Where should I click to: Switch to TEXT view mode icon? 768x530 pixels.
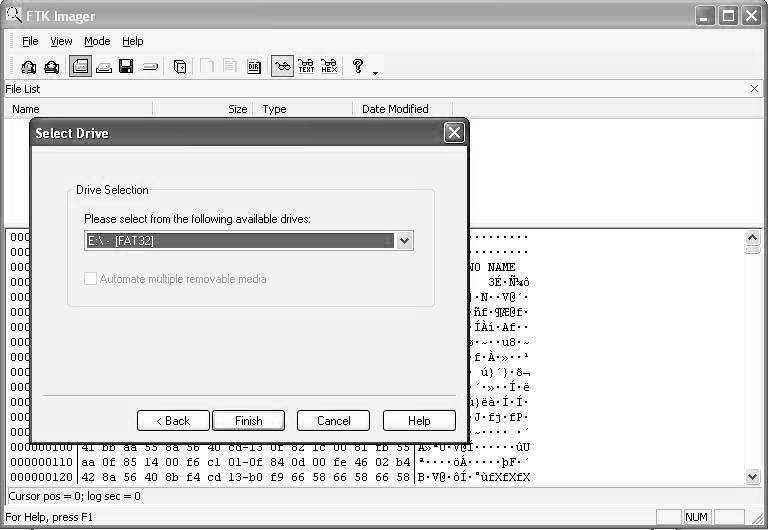(x=306, y=67)
